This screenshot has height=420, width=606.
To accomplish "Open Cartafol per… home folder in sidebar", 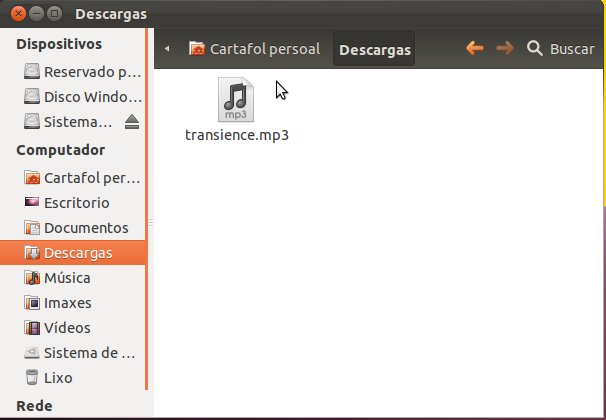I will click(73, 178).
